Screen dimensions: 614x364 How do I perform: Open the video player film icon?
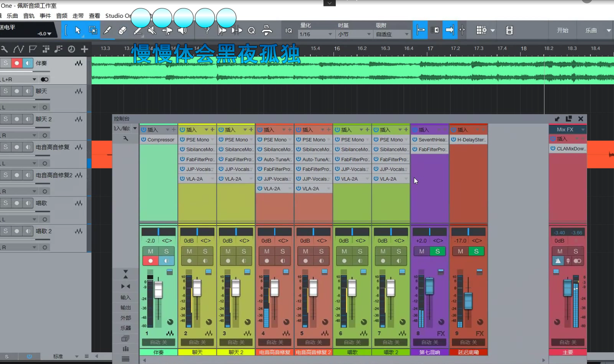tap(509, 30)
